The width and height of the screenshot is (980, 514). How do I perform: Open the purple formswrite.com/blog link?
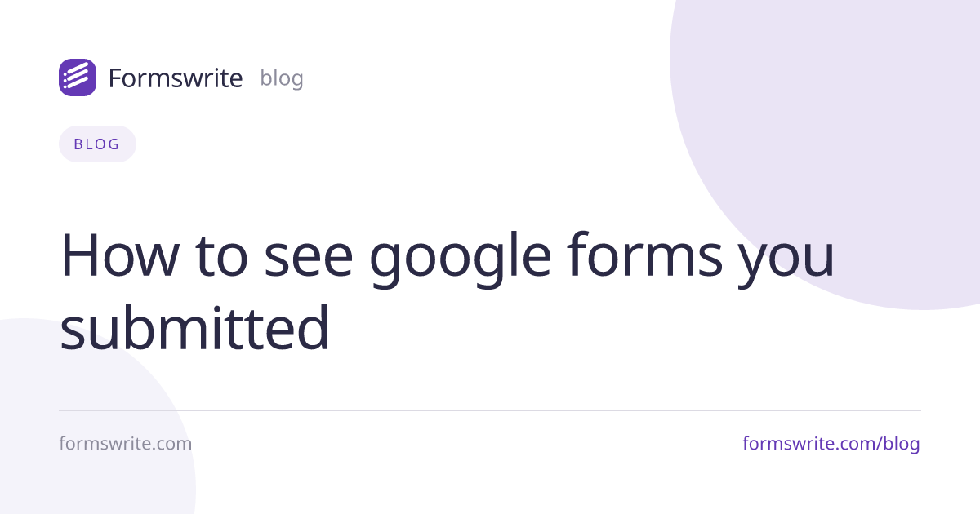(831, 444)
